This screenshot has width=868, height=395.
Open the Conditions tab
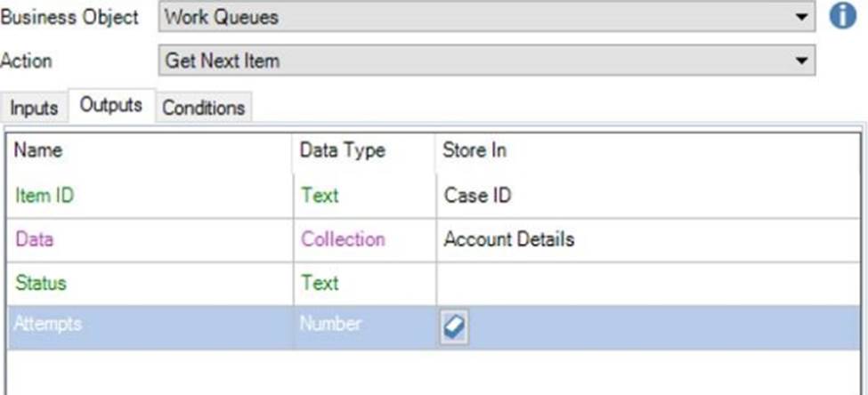coord(204,108)
